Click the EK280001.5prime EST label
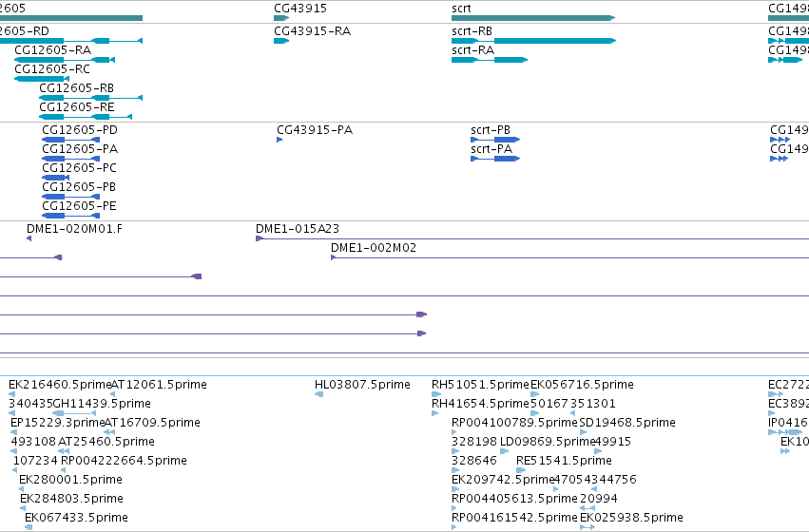The width and height of the screenshot is (809, 532). pyautogui.click(x=70, y=480)
